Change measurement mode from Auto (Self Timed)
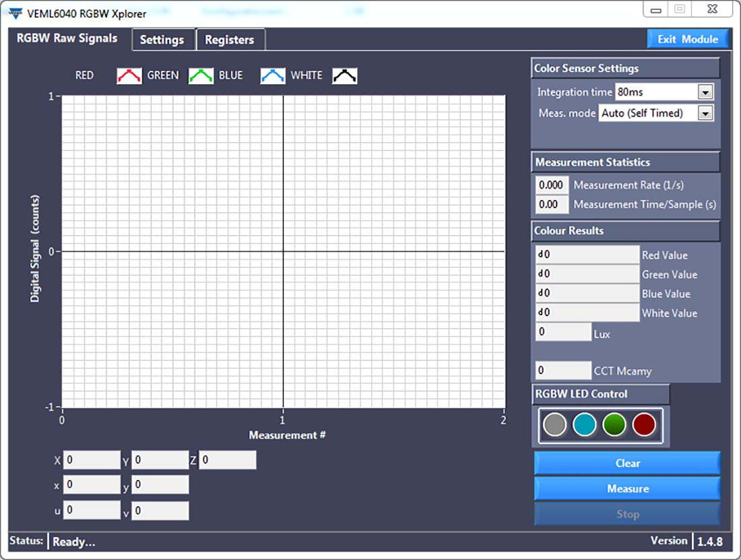The width and height of the screenshot is (741, 560). [x=706, y=113]
